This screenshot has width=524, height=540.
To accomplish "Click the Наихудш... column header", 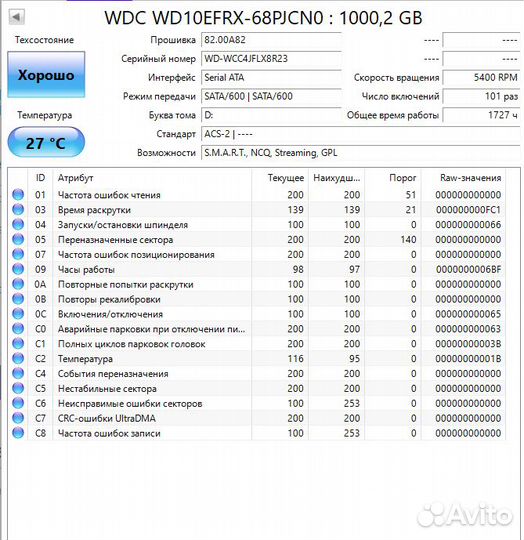I will click(x=336, y=178).
